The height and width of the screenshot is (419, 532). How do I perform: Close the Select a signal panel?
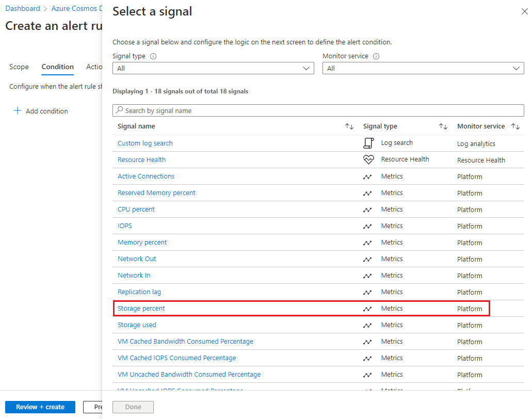[524, 11]
